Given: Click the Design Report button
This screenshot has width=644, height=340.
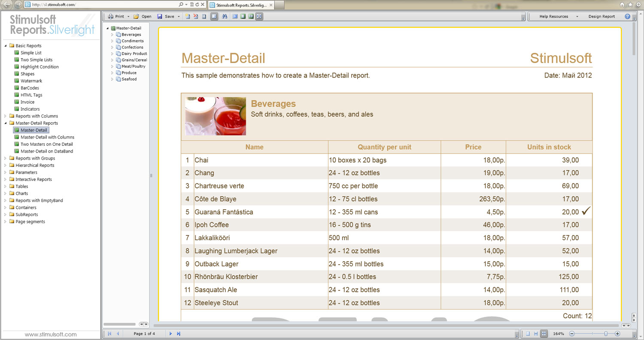Looking at the screenshot, I should (601, 16).
